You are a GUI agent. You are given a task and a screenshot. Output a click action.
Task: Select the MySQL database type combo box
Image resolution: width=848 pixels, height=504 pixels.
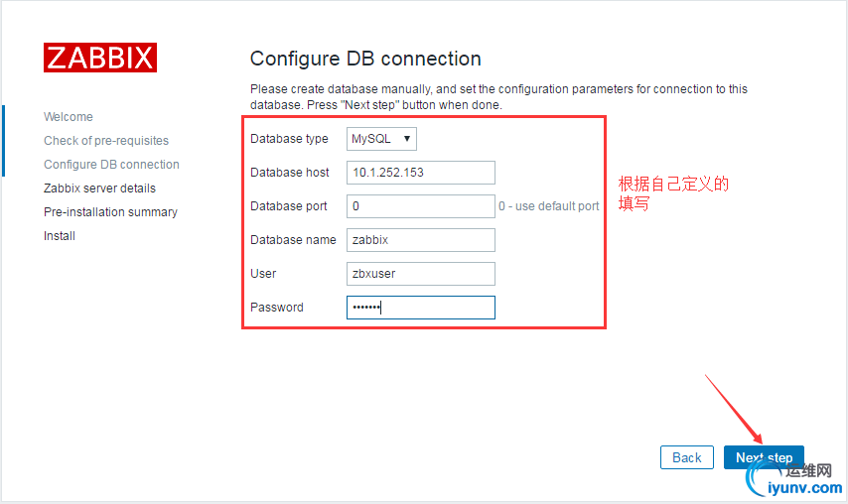point(381,139)
